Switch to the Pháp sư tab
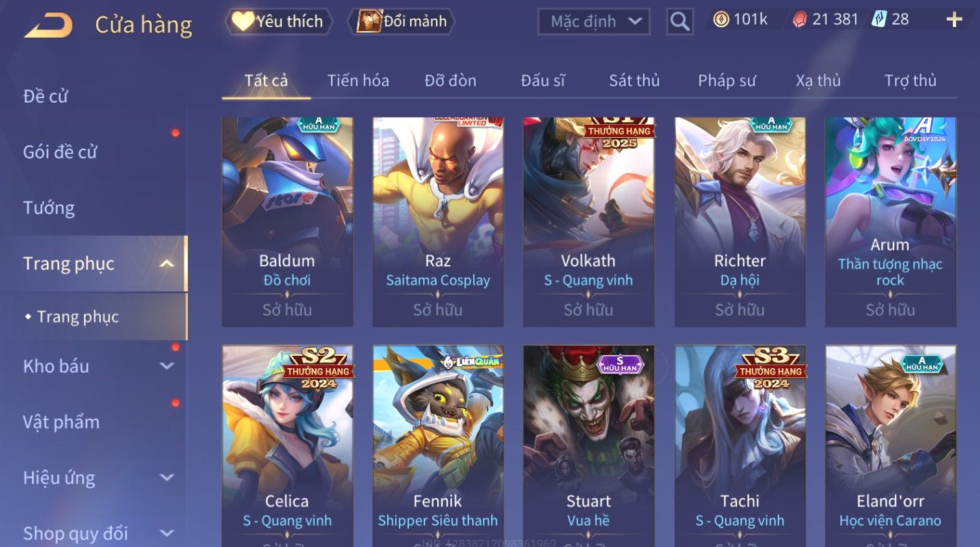The height and width of the screenshot is (547, 980). 727,81
